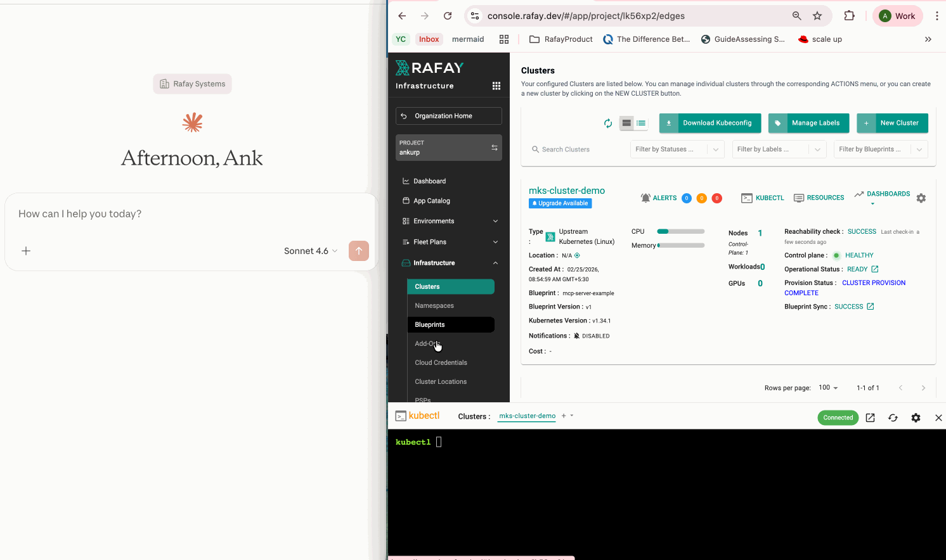Open the kubectl terminal in a new window
The width and height of the screenshot is (946, 560).
(x=870, y=417)
